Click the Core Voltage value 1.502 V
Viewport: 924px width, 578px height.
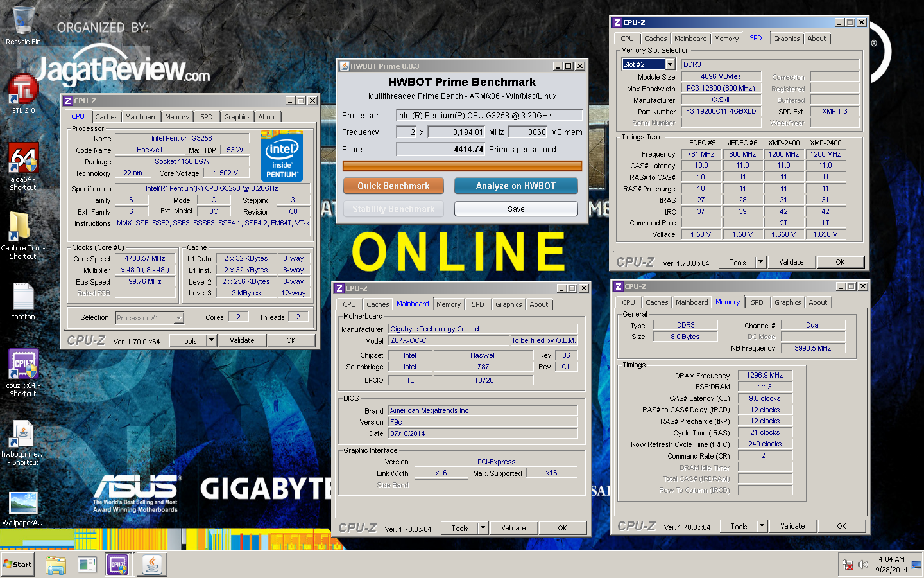[x=226, y=173]
